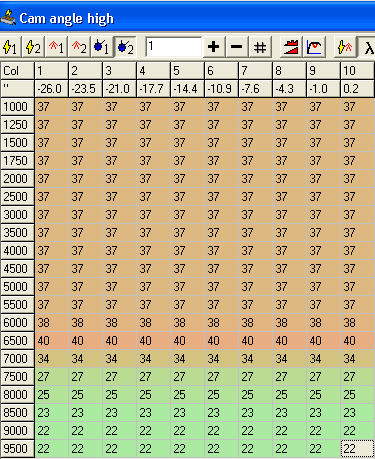Select cell 22 at 9000 rpm column 4
The width and height of the screenshot is (375, 459).
tap(154, 431)
